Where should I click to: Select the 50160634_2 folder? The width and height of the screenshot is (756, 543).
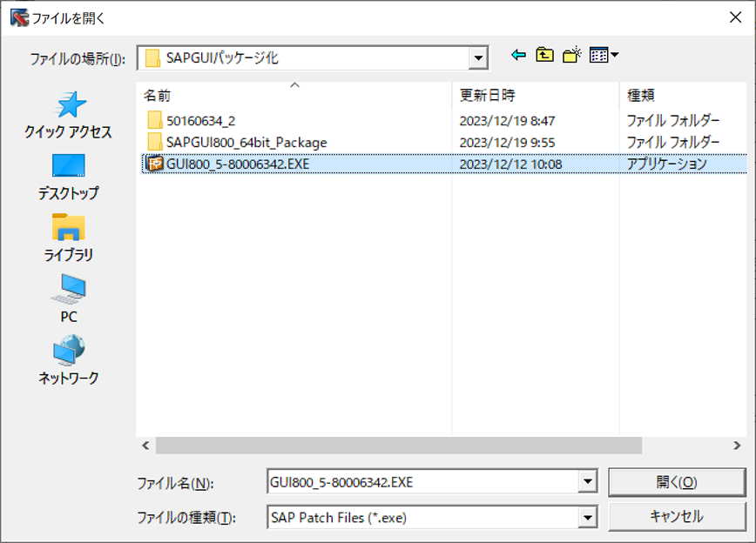click(200, 121)
